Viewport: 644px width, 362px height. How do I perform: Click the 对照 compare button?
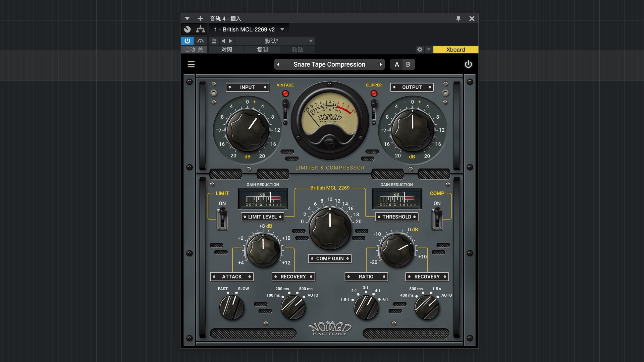(x=227, y=50)
